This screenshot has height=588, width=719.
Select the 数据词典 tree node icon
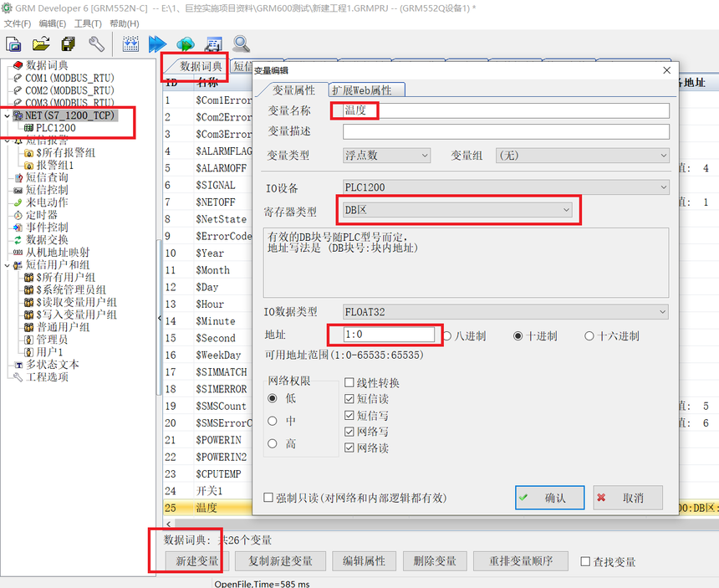pyautogui.click(x=18, y=65)
